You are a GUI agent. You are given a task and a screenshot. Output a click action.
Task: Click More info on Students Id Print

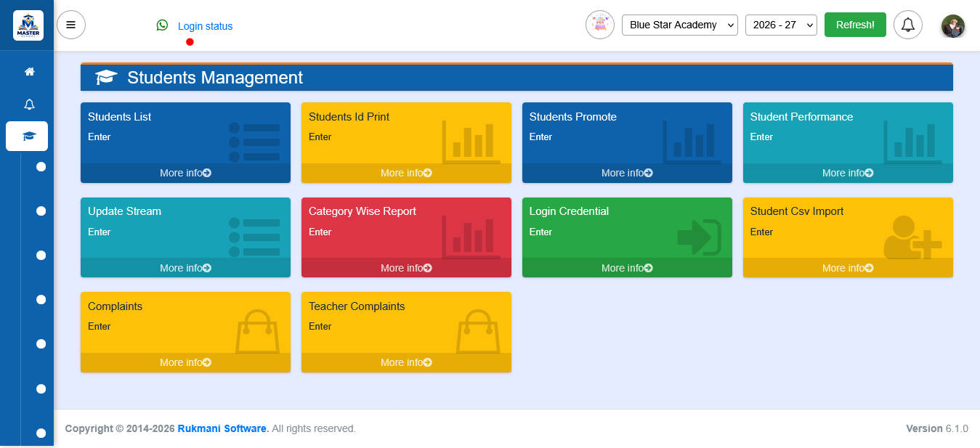click(x=406, y=173)
